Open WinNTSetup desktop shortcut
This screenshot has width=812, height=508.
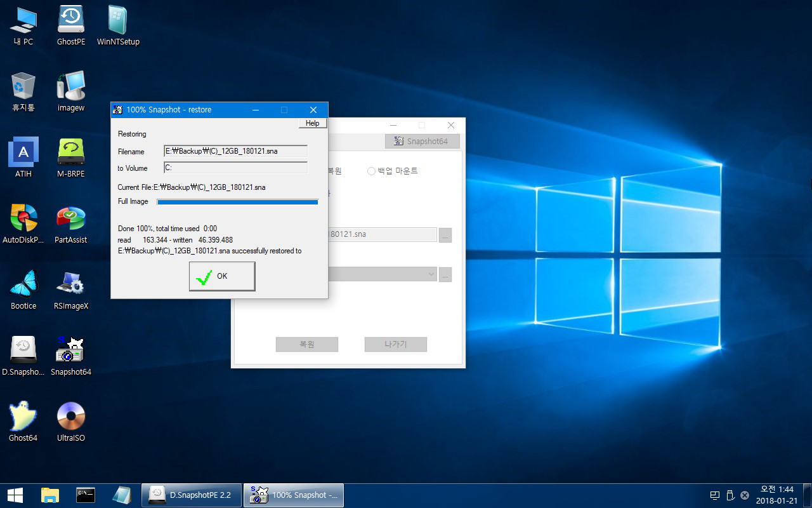point(118,26)
